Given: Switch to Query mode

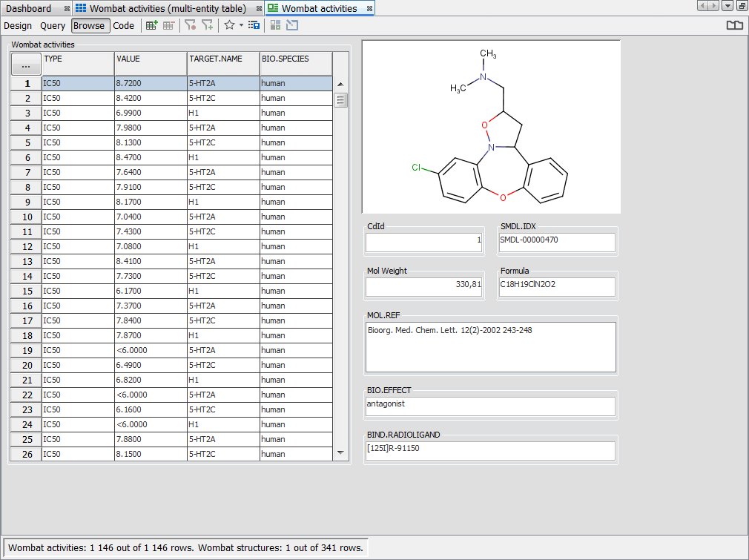Looking at the screenshot, I should [53, 25].
